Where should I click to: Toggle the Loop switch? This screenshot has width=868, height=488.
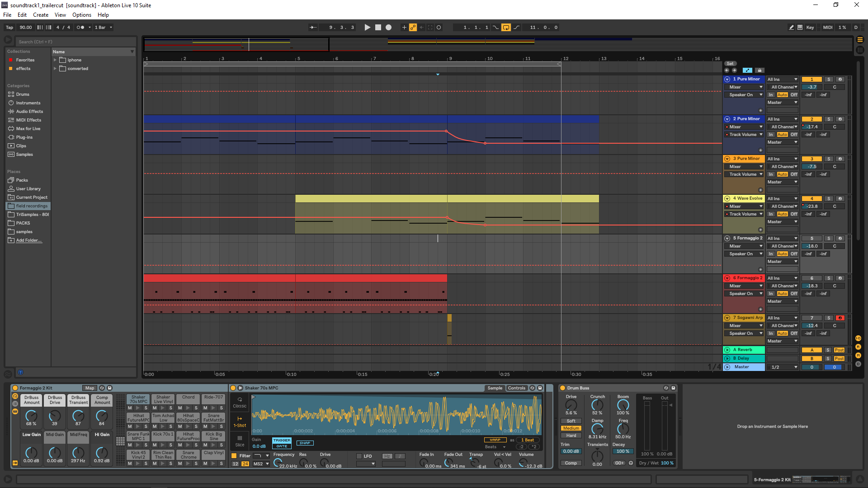tap(506, 28)
